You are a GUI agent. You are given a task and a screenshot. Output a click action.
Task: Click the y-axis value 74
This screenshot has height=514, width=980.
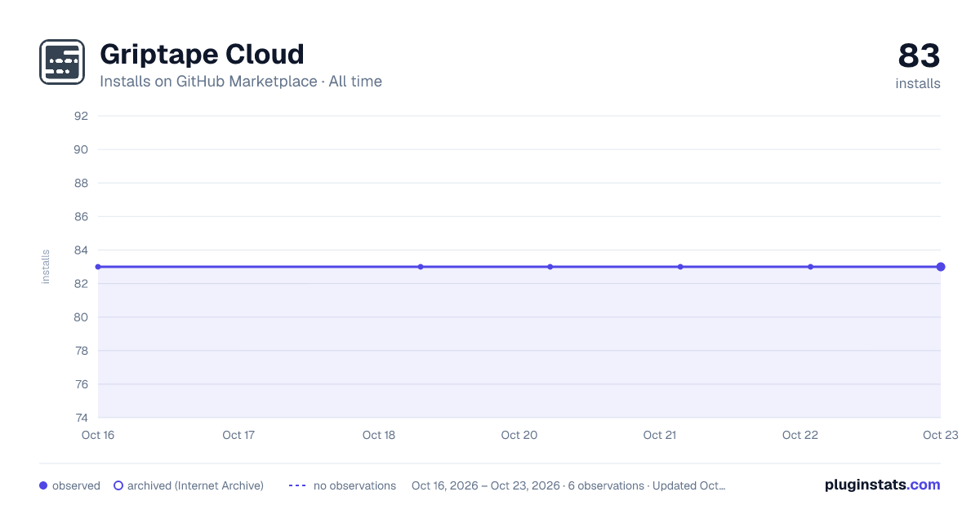pos(81,417)
